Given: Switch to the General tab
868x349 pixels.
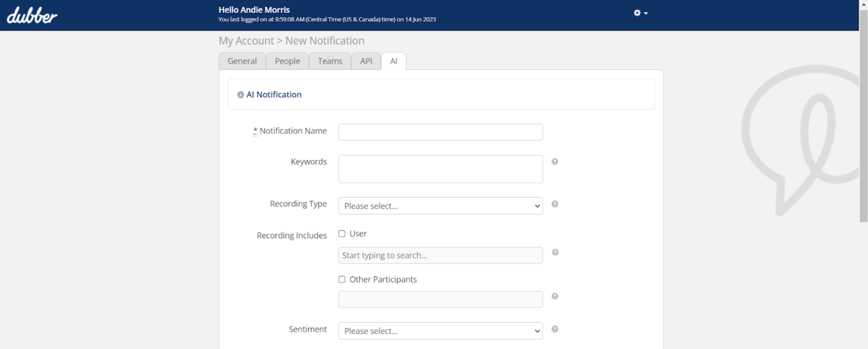Looking at the screenshot, I should (x=242, y=61).
